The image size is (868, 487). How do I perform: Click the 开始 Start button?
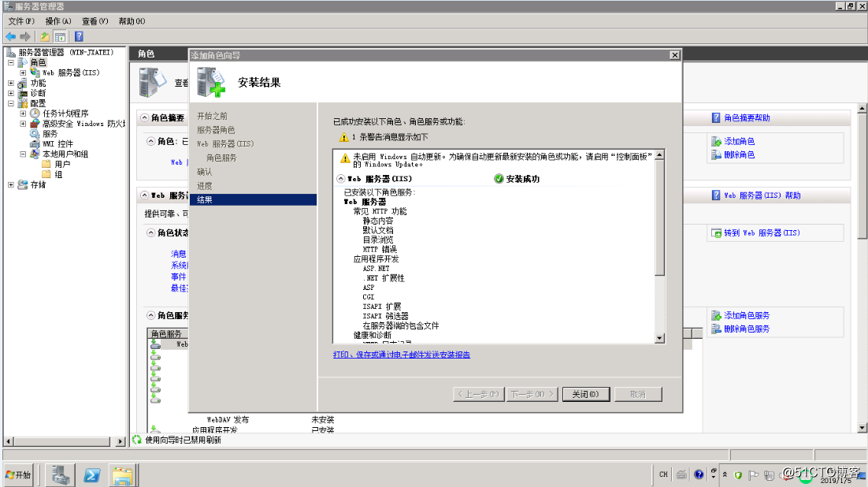17,475
